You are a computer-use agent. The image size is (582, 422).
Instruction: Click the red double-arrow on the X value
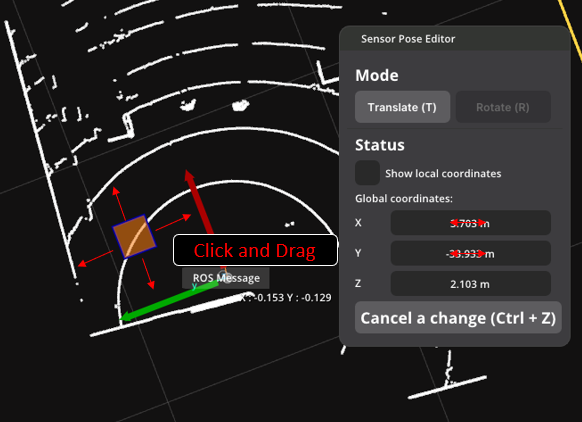click(468, 222)
